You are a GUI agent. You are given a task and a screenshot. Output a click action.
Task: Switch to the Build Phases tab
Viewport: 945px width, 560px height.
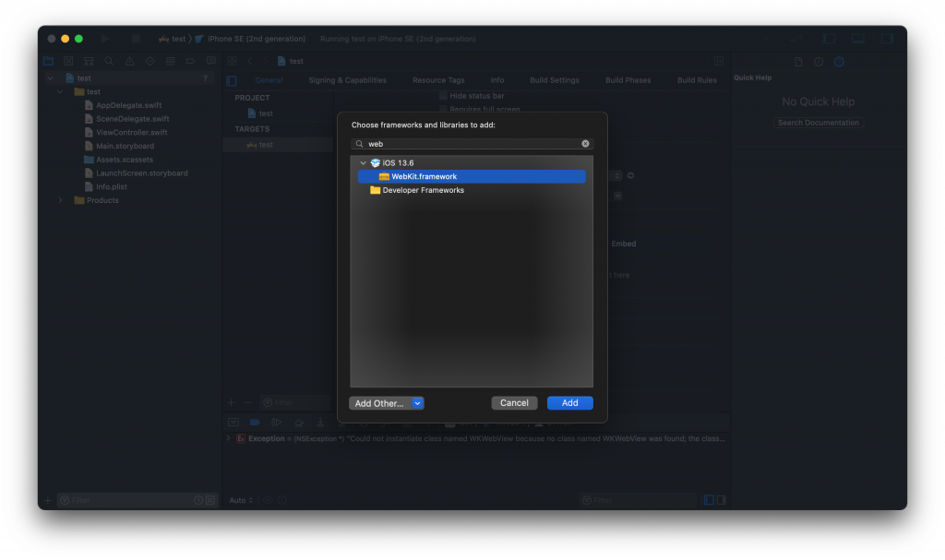628,80
